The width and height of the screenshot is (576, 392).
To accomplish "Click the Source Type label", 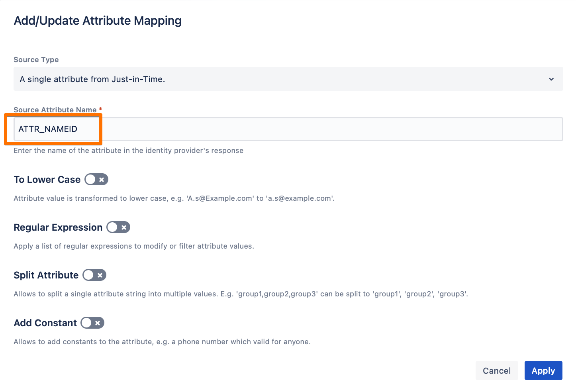I will coord(36,60).
